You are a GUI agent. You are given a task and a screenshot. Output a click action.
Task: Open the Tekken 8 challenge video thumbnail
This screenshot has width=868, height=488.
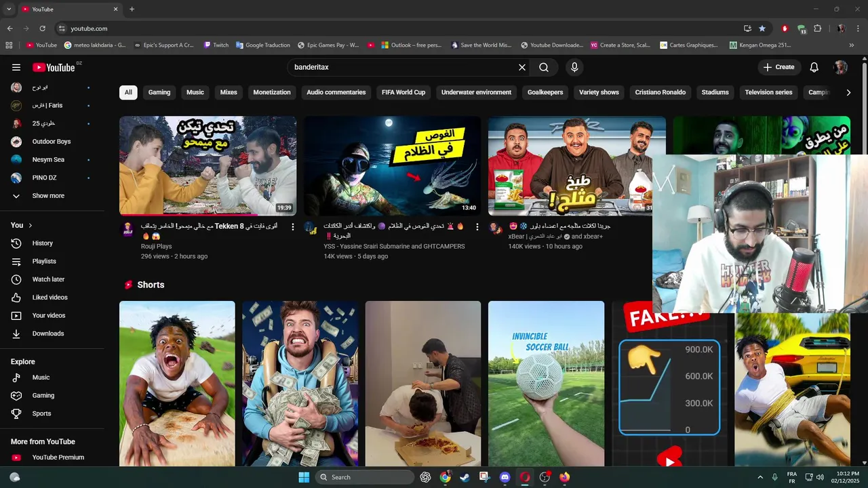coord(208,165)
